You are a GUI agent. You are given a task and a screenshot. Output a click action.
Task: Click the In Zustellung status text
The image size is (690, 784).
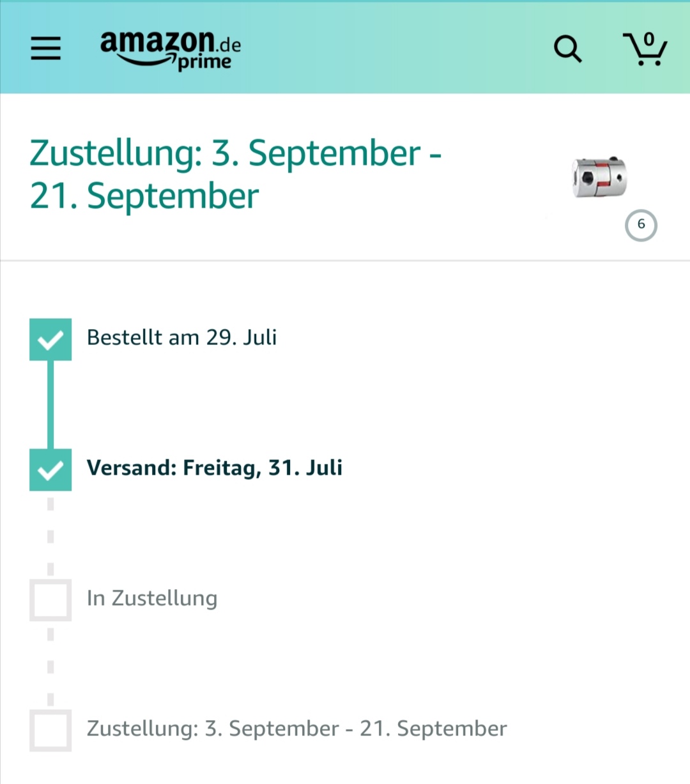(152, 599)
